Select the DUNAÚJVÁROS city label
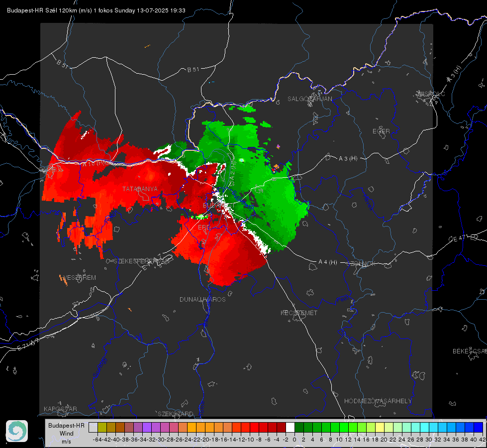Image resolution: width=487 pixels, height=448 pixels. (202, 299)
